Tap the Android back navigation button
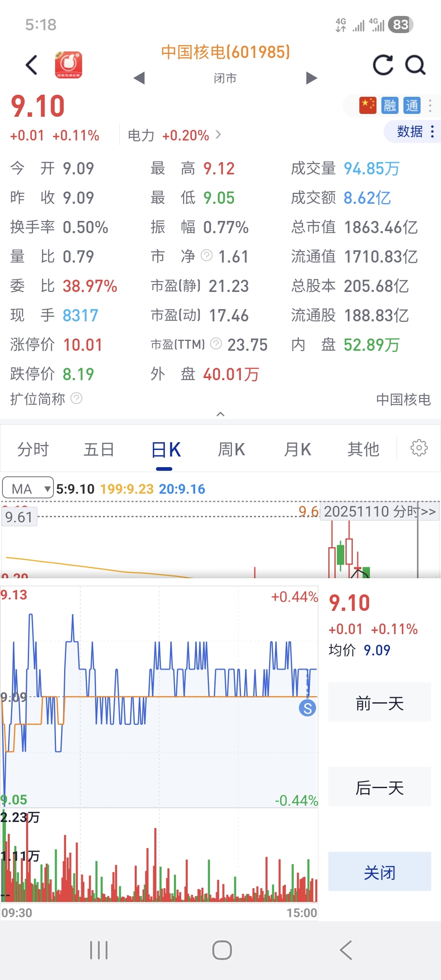Viewport: 441px width, 980px height. point(346,950)
